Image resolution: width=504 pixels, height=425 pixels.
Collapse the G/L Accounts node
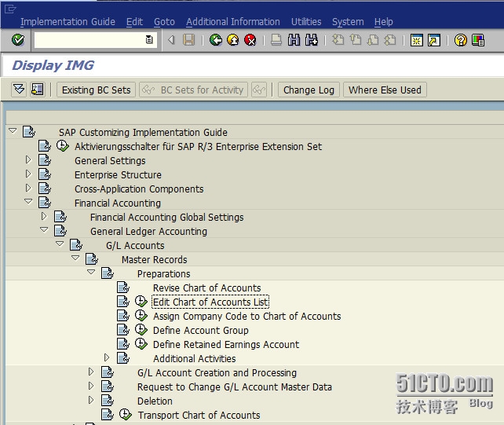60,244
